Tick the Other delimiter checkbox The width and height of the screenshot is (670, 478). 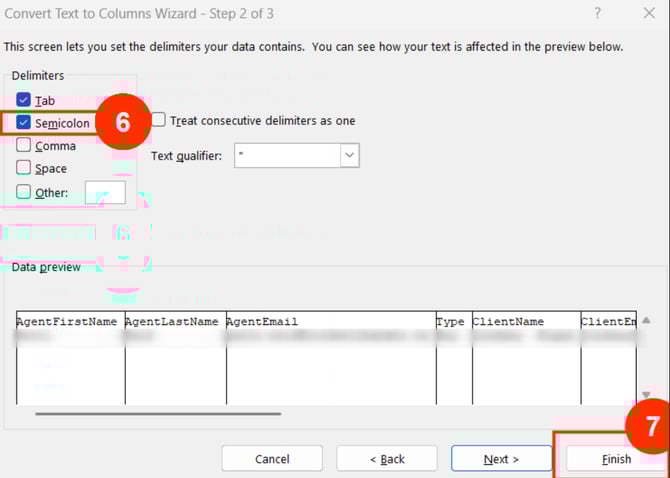coord(24,192)
